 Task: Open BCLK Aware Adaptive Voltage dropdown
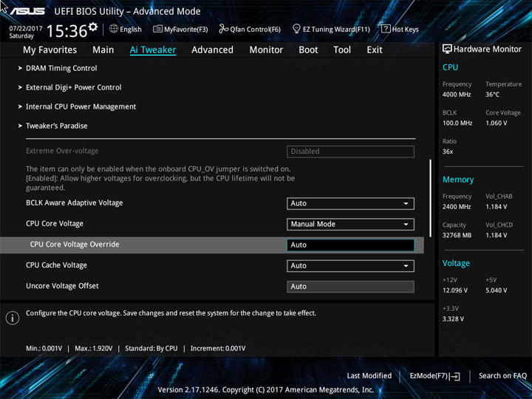[x=350, y=204]
